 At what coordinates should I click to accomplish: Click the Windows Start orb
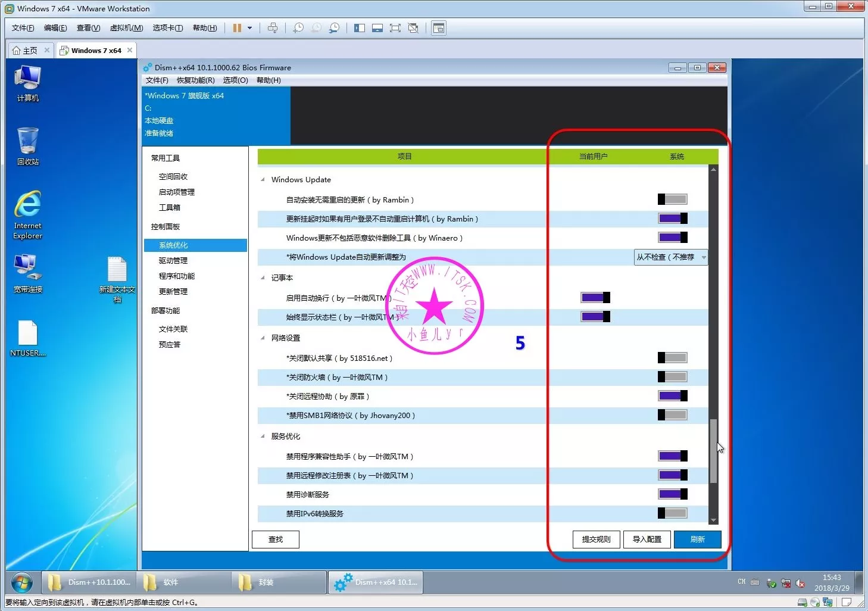pos(22,582)
